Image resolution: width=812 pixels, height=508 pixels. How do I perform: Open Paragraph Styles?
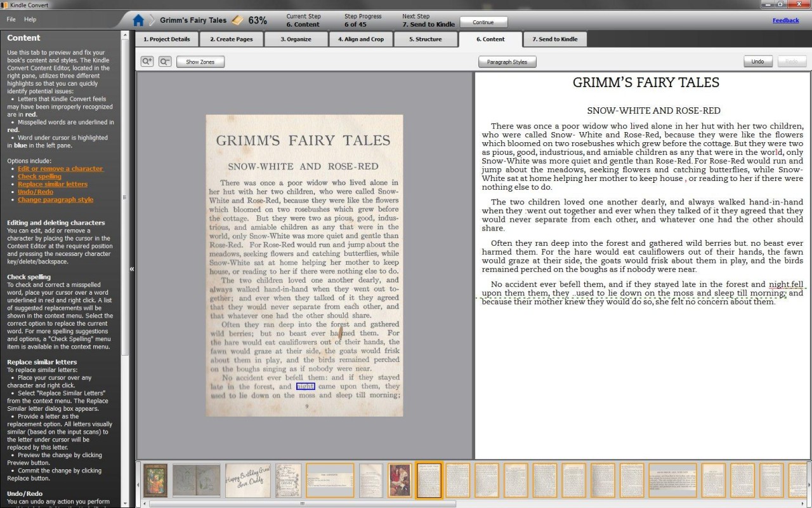tap(507, 62)
